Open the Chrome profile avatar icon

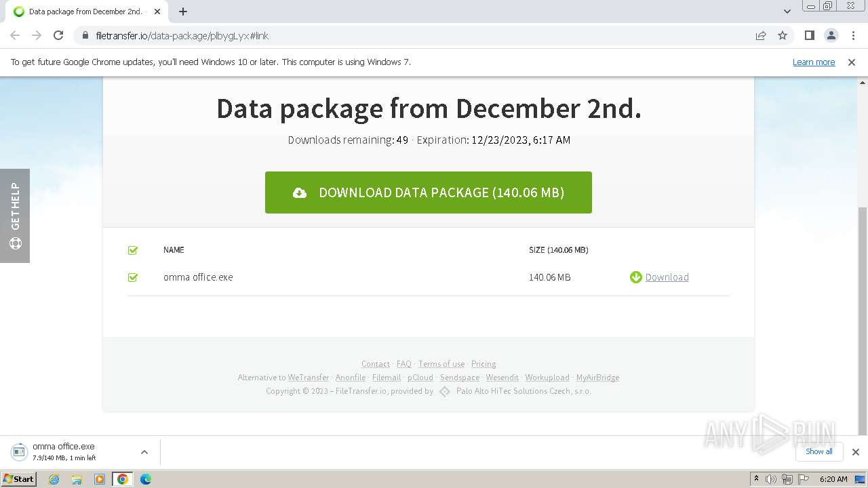click(x=831, y=35)
